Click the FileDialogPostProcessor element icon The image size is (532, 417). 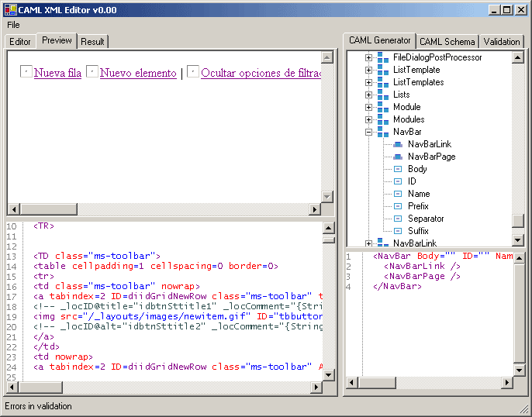(383, 57)
